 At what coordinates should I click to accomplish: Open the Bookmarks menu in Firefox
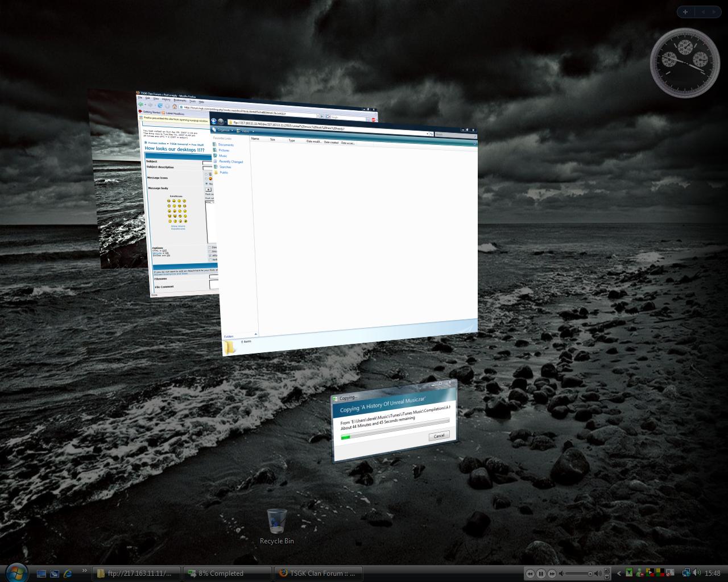click(x=179, y=100)
